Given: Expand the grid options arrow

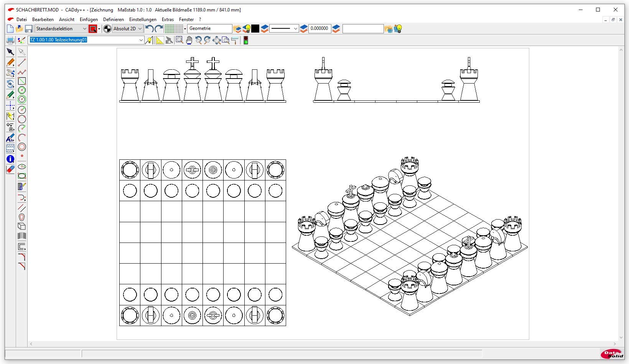Looking at the screenshot, I should [185, 29].
